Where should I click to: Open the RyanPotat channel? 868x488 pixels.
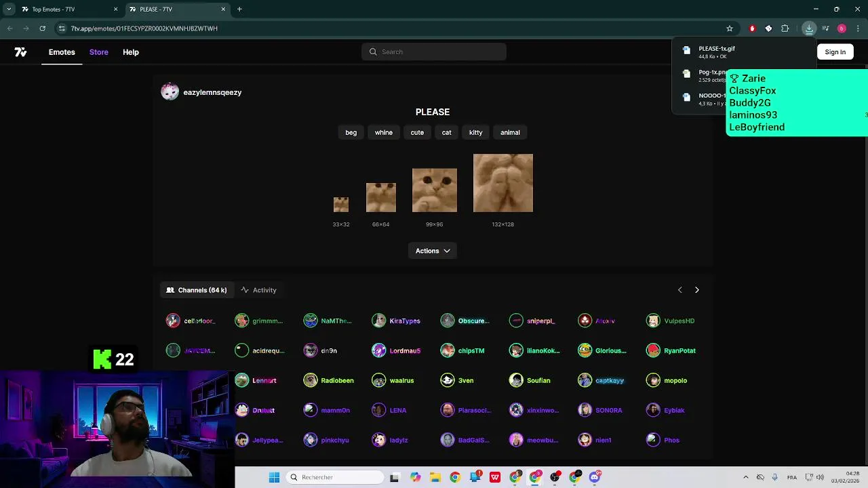[x=671, y=350]
